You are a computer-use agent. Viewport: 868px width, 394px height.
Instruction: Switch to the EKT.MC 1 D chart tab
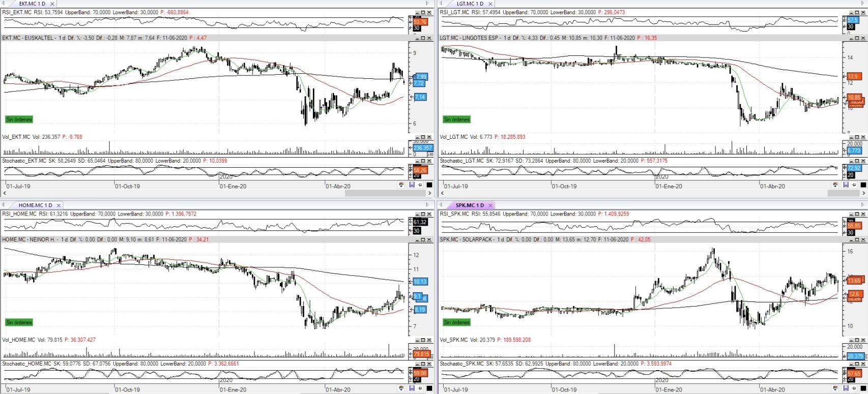[32, 4]
